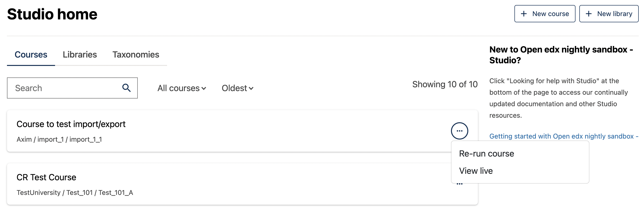Open the three-dot menu for CR Test Course

(x=459, y=184)
